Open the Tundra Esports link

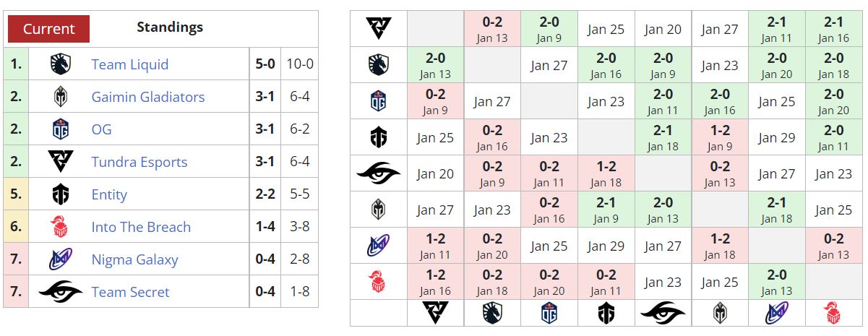(x=139, y=162)
